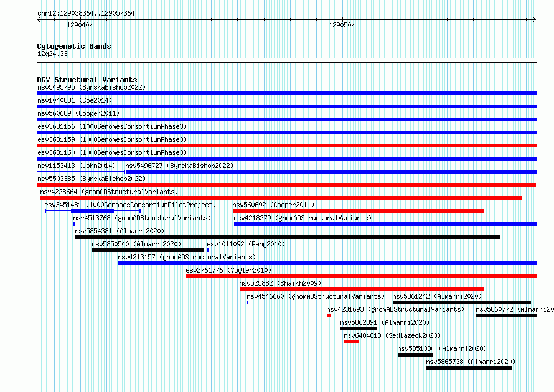Click the nsv4228664 (gnomADStructuralVariants) label
The height and width of the screenshot is (392, 554).
tap(109, 192)
